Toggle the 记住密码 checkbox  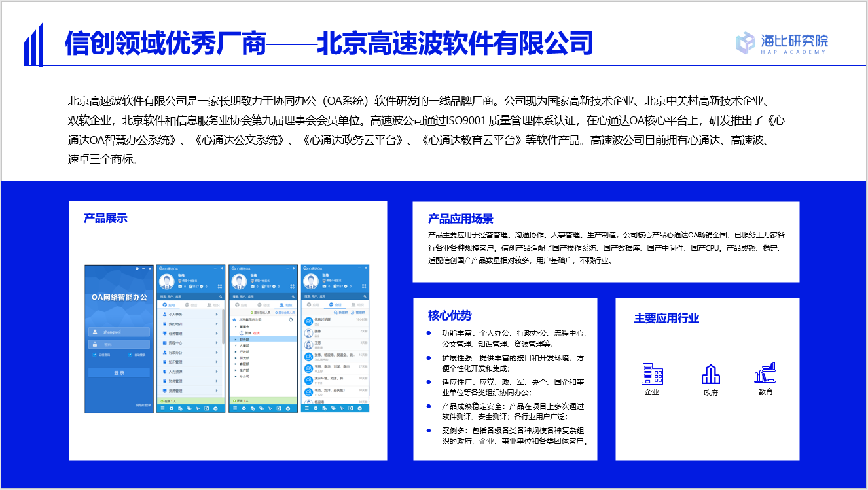[x=94, y=355]
